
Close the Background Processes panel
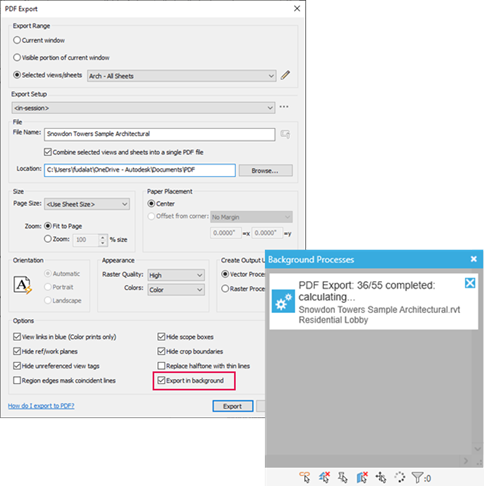[x=474, y=259]
